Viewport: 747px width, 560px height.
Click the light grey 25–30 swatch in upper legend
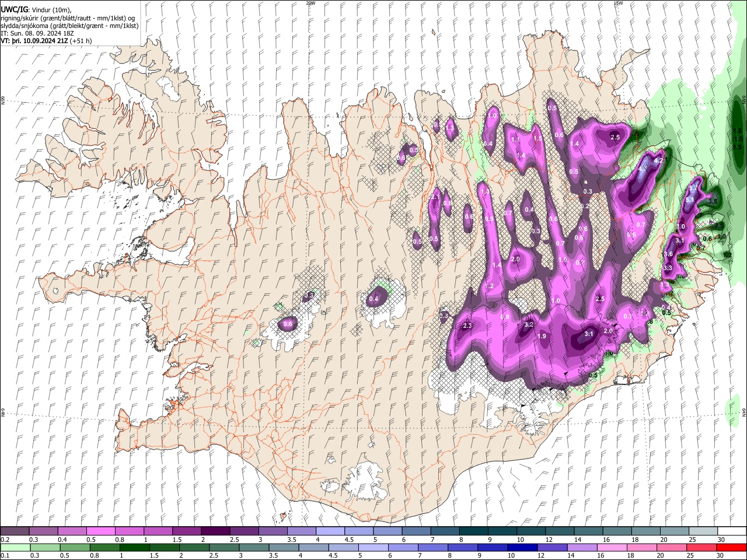point(702,531)
